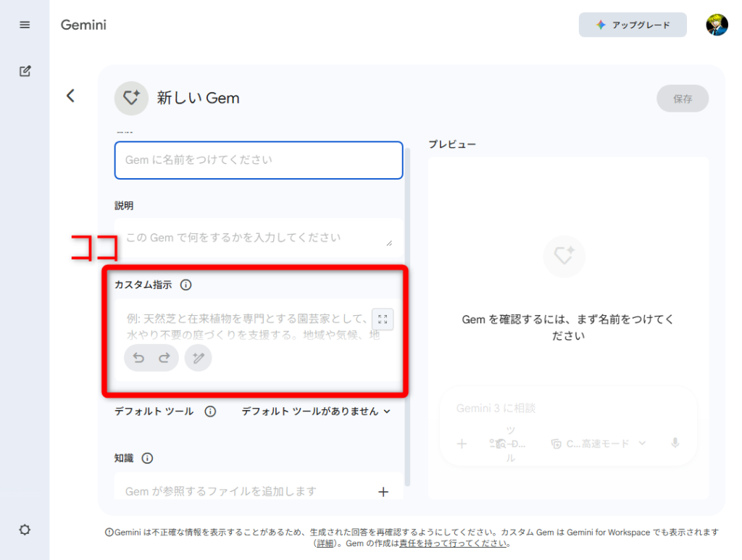Go back using the left arrow
Viewport: 742px width, 560px height.
click(x=70, y=96)
